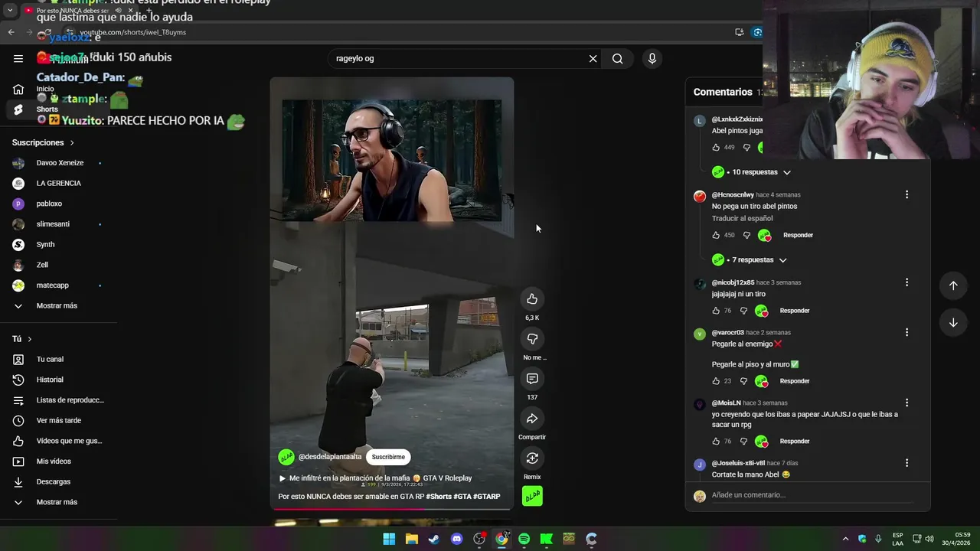Screen dimensions: 980x551
Task: Open 'Mis videos'
Action: point(54,461)
